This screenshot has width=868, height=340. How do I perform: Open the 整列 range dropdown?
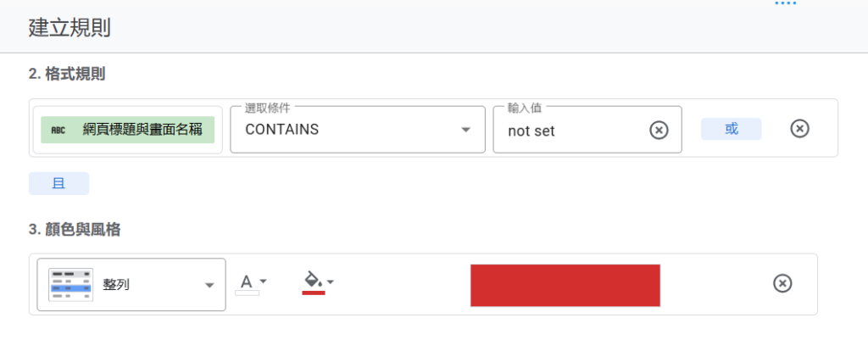[131, 285]
